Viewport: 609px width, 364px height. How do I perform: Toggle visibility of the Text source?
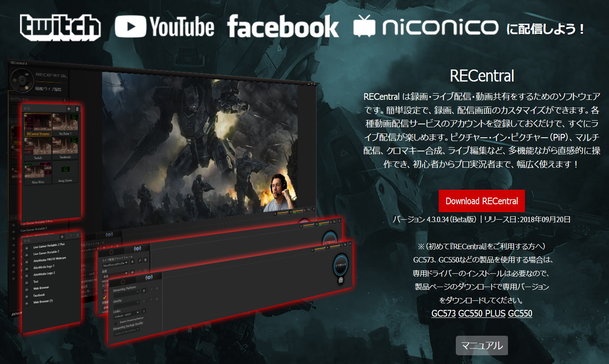coord(27,283)
